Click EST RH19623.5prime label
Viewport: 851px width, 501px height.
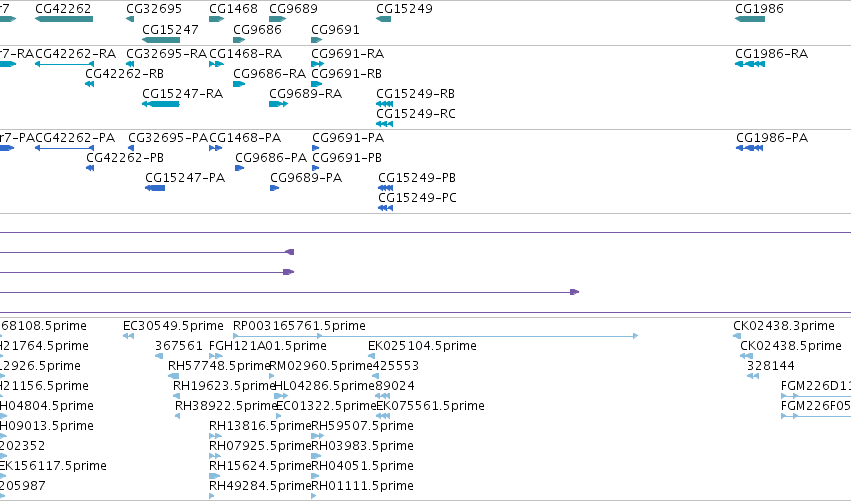pyautogui.click(x=225, y=386)
